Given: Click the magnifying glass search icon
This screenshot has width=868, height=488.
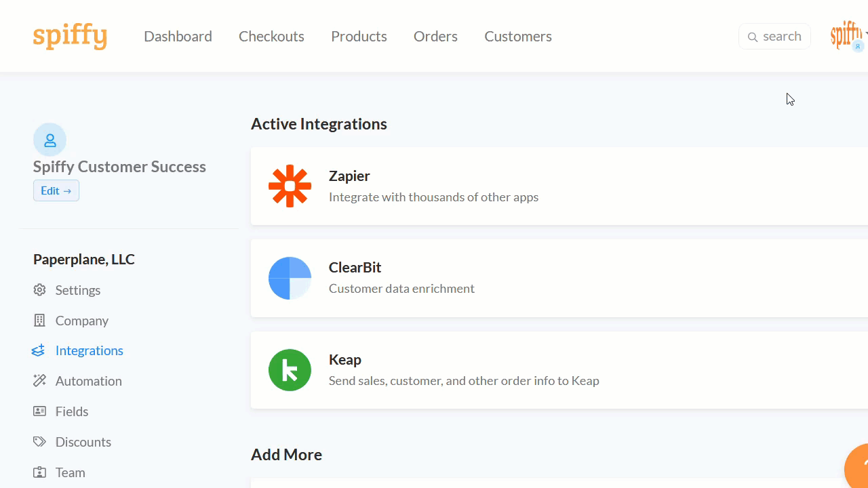Looking at the screenshot, I should [x=752, y=37].
